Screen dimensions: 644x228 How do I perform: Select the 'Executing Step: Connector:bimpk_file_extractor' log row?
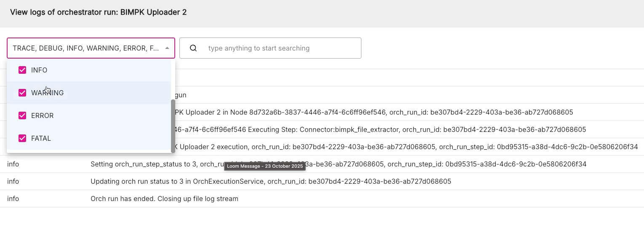coord(379,129)
